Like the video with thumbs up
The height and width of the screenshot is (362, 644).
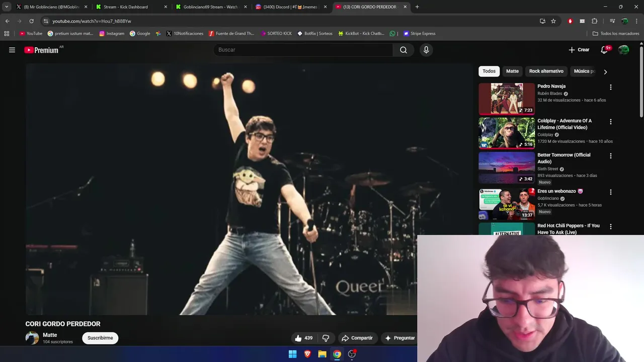point(303,338)
